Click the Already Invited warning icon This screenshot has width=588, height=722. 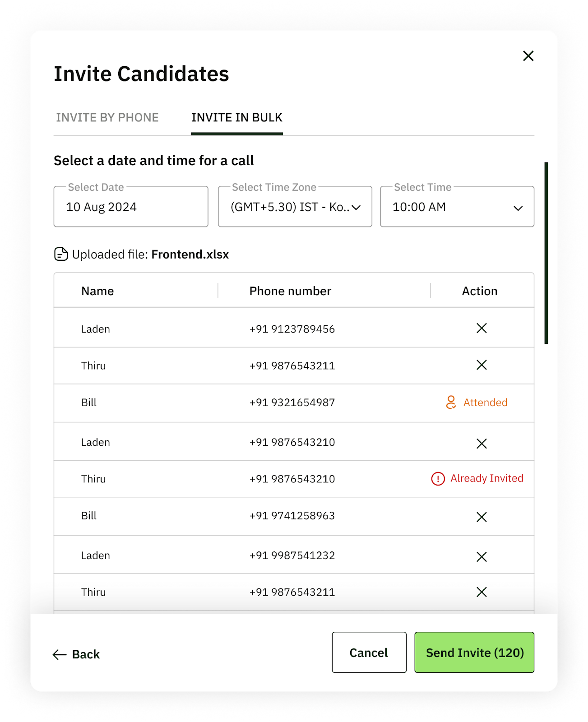438,478
